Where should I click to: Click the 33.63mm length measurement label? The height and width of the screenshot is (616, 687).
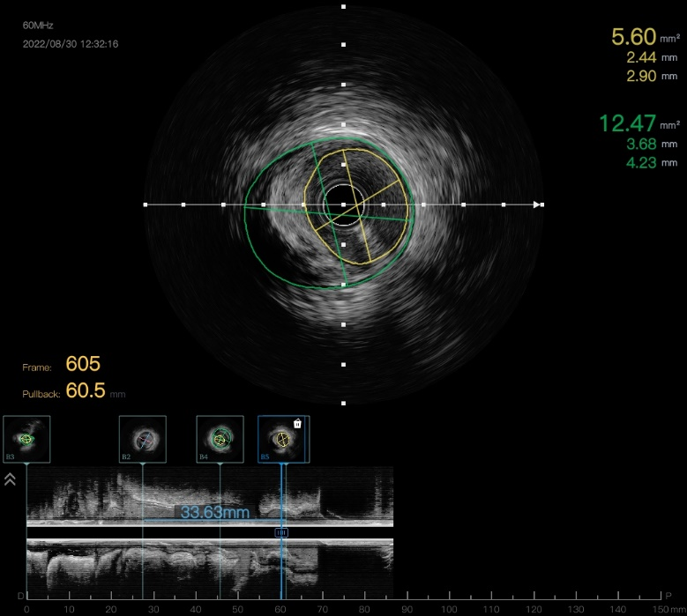214,512
